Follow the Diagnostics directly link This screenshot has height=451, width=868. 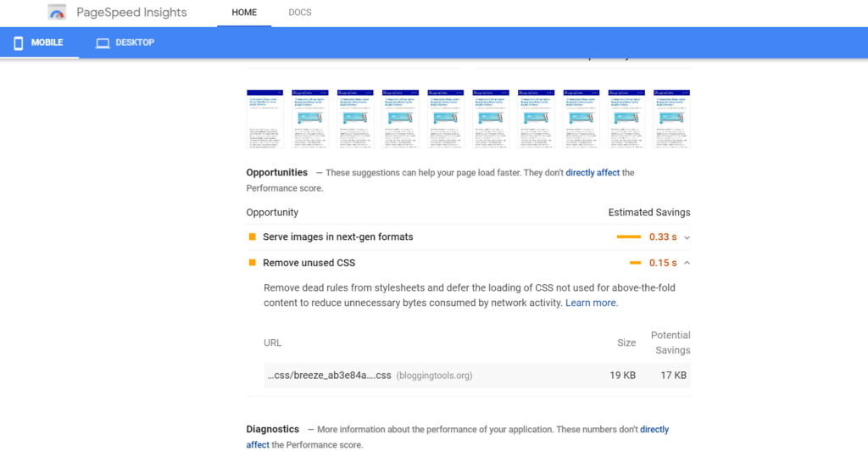tap(654, 430)
